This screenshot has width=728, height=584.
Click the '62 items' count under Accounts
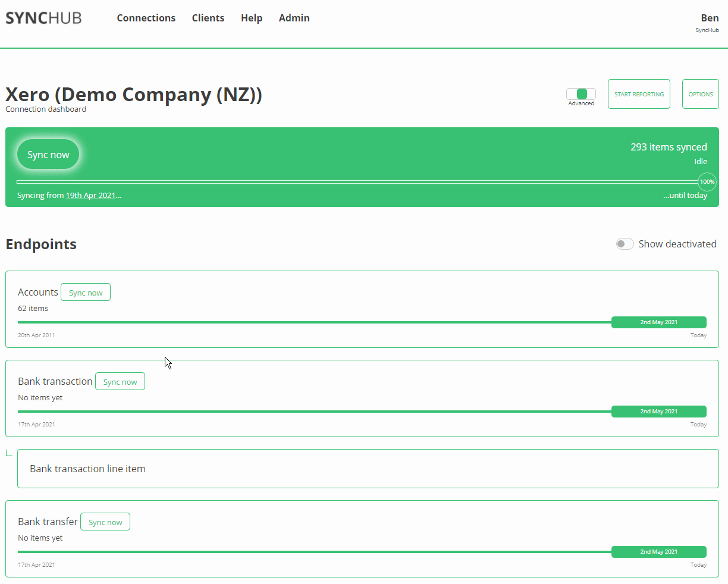pos(33,308)
